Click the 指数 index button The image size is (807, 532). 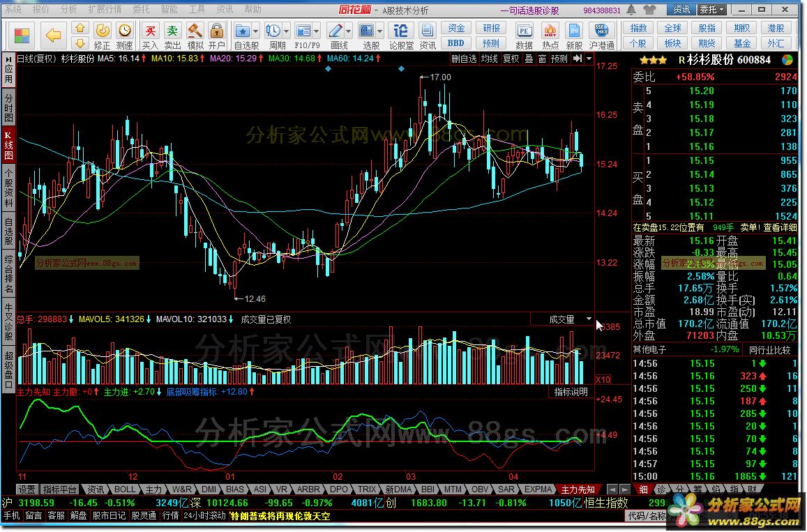click(638, 29)
